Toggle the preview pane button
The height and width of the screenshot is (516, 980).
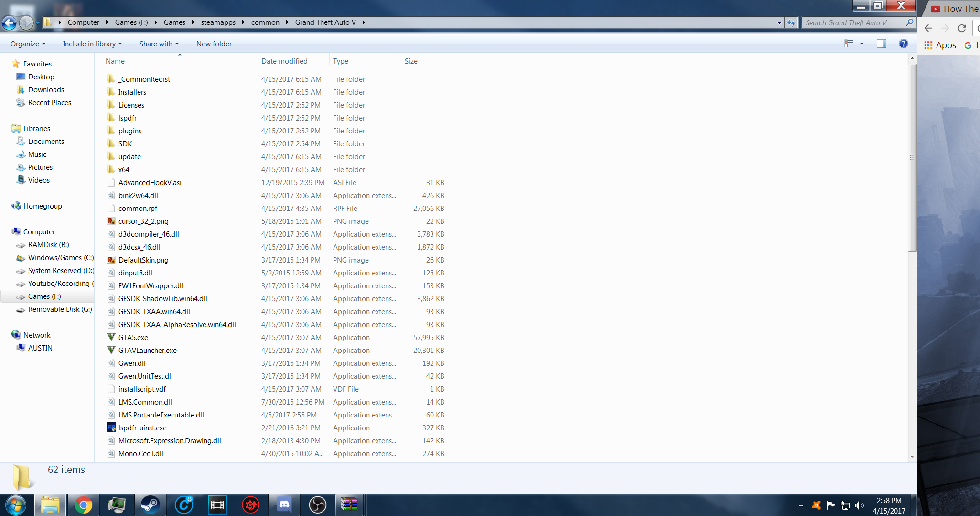(x=882, y=44)
